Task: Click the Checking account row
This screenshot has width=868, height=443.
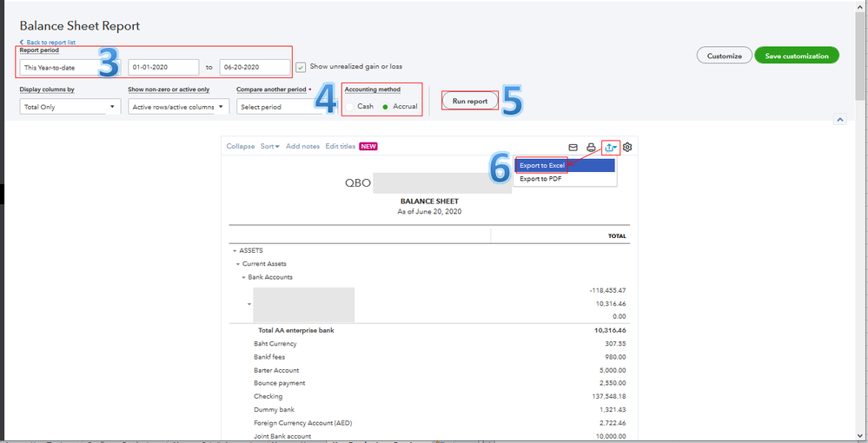Action: click(429, 396)
